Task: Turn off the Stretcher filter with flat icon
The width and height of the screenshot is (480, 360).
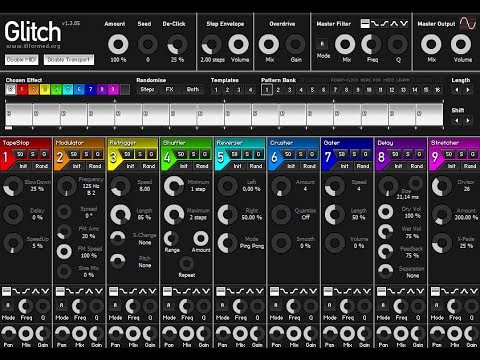Action: (435, 291)
